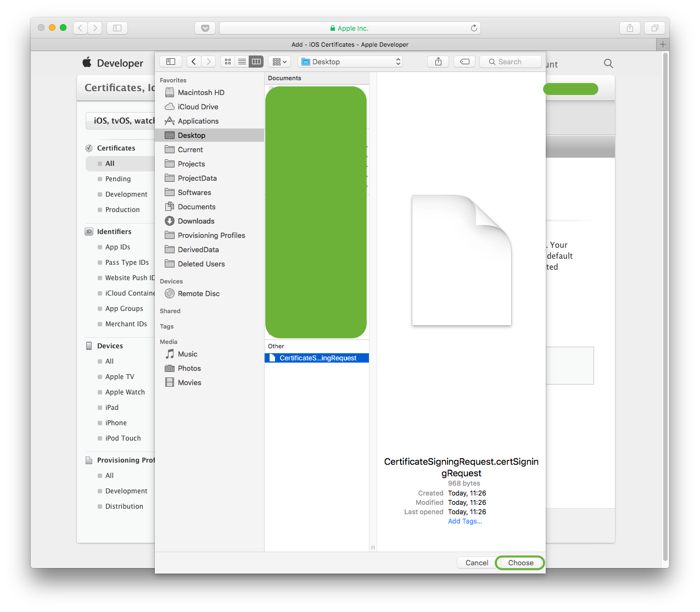The height and width of the screenshot is (612, 700).
Task: Open Documents in the Favorites sidebar
Action: [209, 207]
